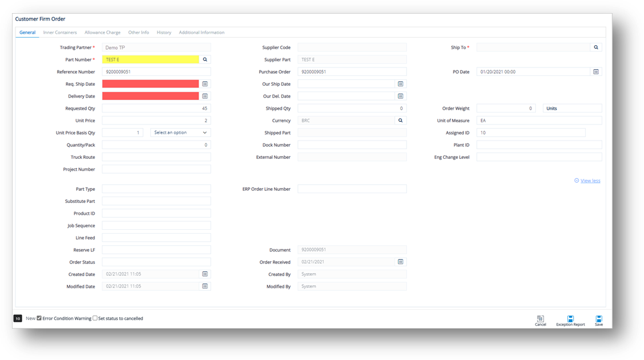
Task: Click the Unit Price field
Action: tap(157, 120)
